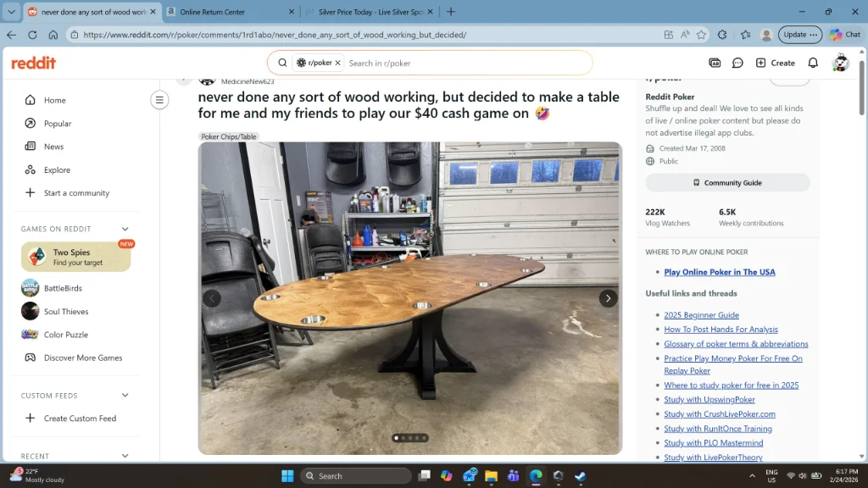868x488 pixels.
Task: Remove the r/poker search filter
Action: coord(337,63)
